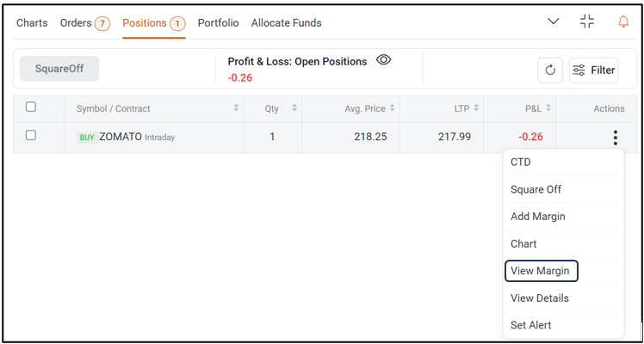
Task: Sort positions by Avg. Price column
Action: 393,108
